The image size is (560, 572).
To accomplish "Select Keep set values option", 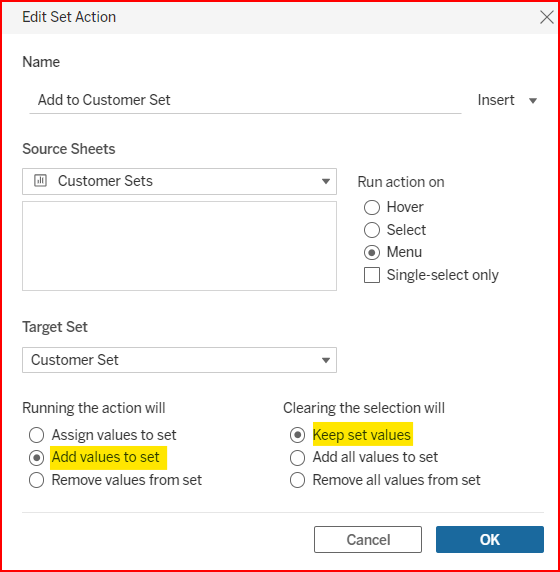I will [x=297, y=435].
